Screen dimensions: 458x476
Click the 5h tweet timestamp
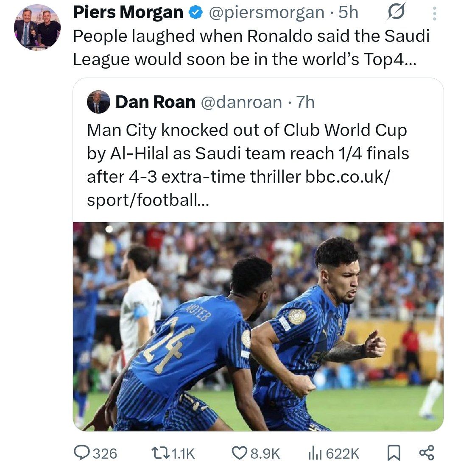(348, 13)
